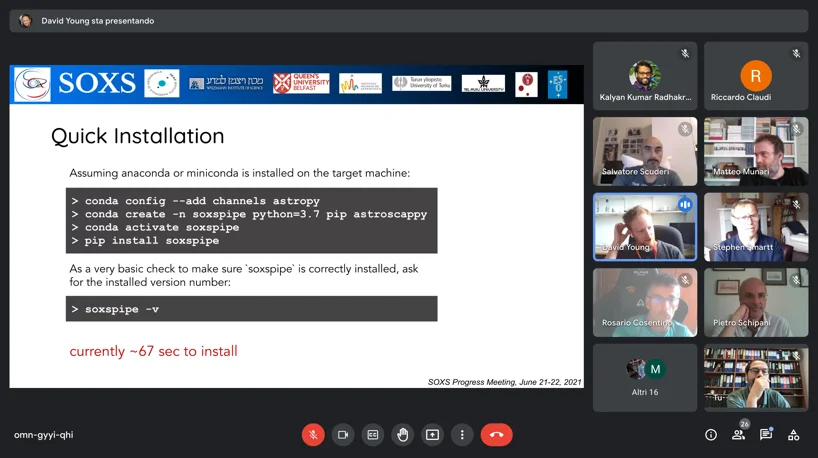This screenshot has height=458, width=818.
Task: Expand the 'Altri 16' participants tile
Action: pyautogui.click(x=645, y=378)
